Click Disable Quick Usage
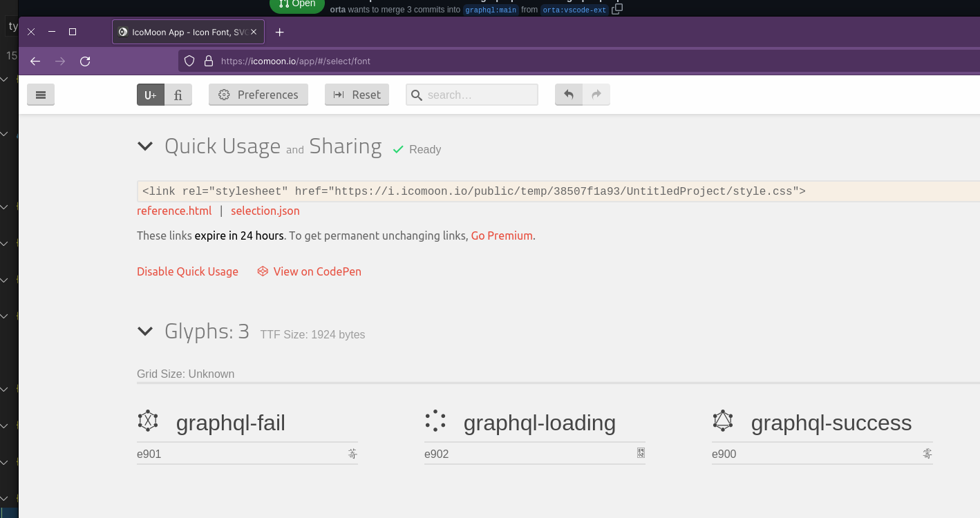Screen dimensions: 980x518 coord(187,271)
